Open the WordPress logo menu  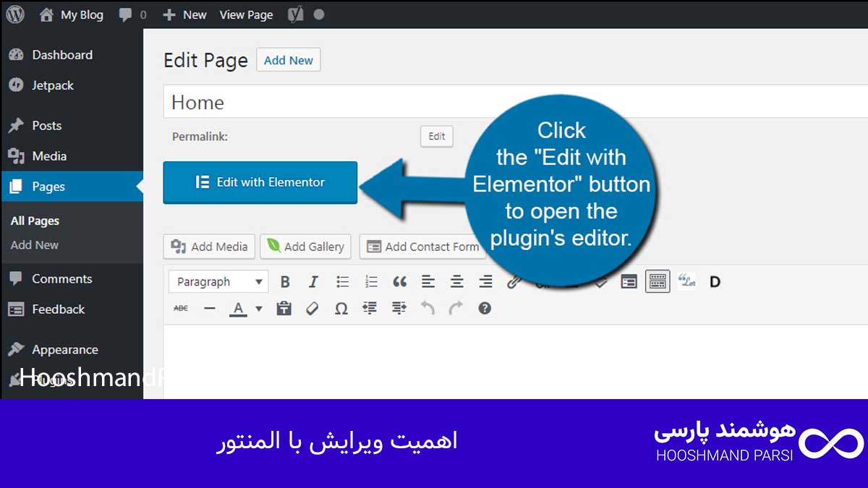click(15, 14)
